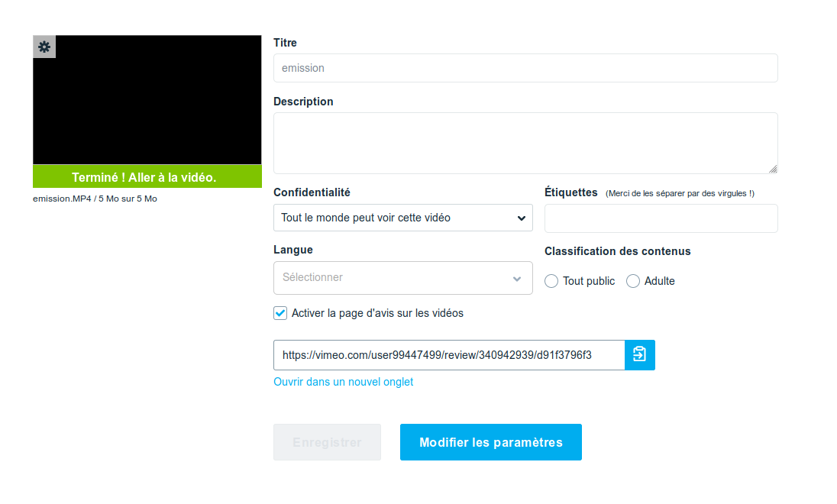Click the green 'Terminé ! Aller à la vidéo.' bar
This screenshot has width=837, height=504.
point(147,176)
